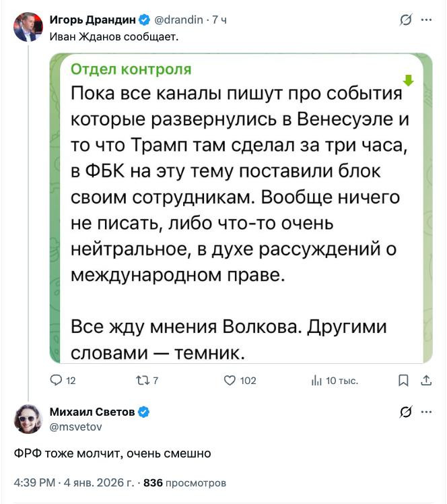This screenshot has width=447, height=504.
Task: Open more options for Драндин's post
Action: point(426,20)
